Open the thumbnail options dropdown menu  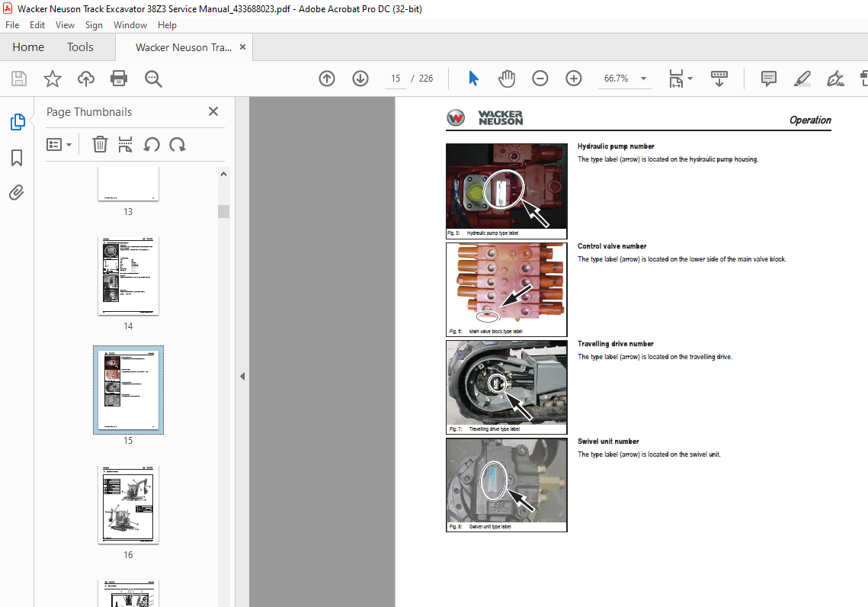(x=59, y=145)
